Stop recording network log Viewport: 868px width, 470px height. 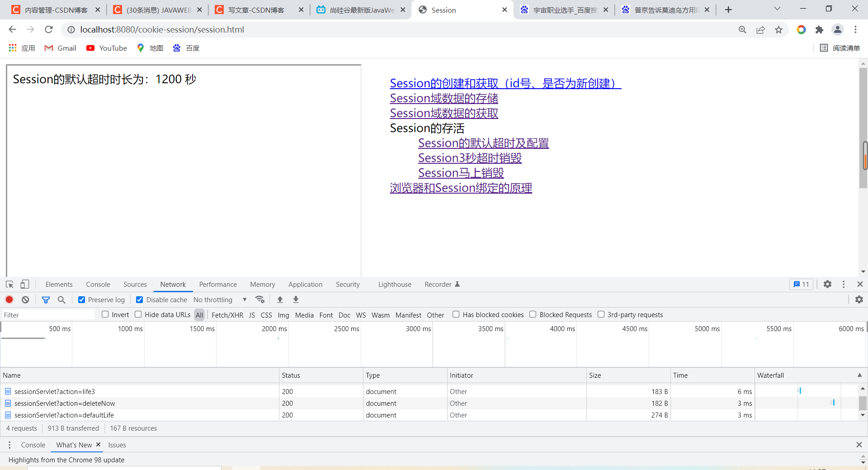point(9,299)
